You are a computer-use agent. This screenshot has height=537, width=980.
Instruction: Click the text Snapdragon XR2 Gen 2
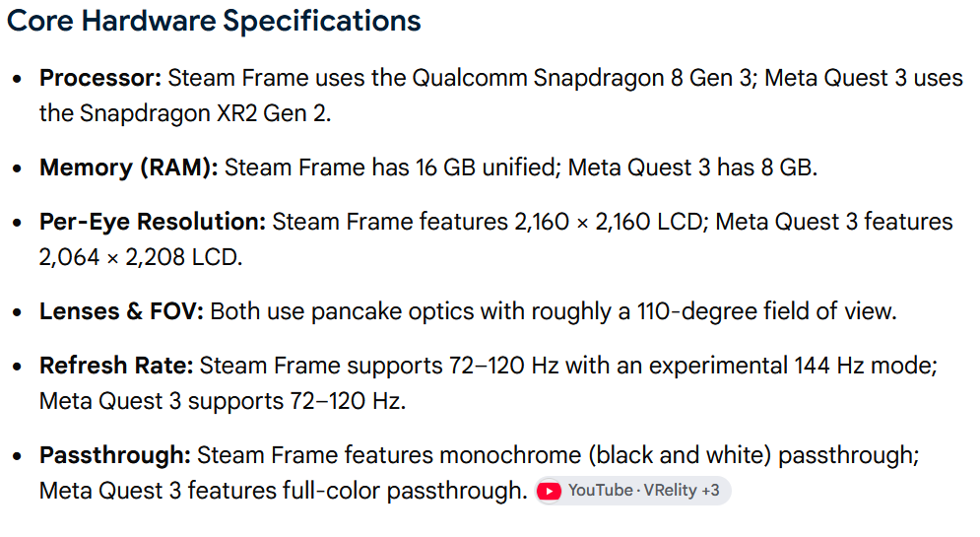pos(203,113)
